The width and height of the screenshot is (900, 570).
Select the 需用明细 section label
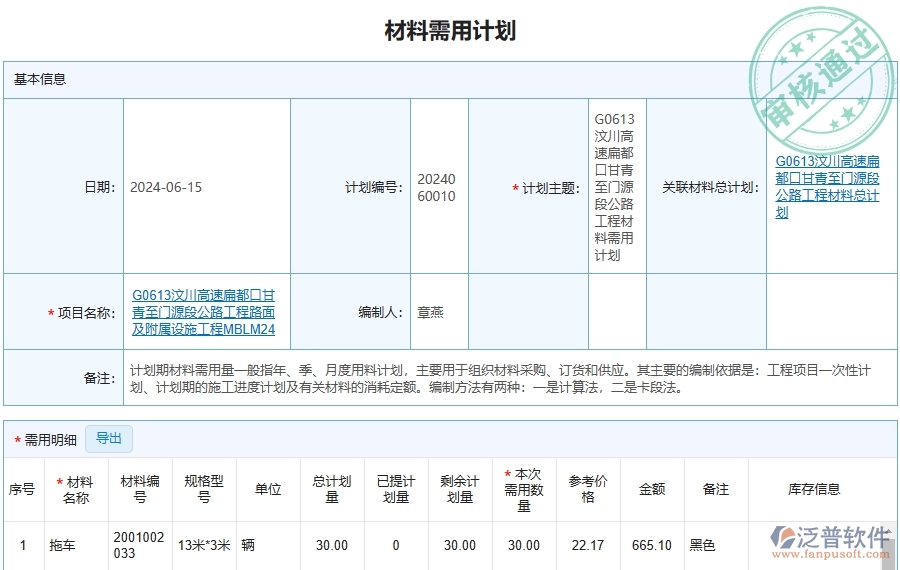pos(50,439)
